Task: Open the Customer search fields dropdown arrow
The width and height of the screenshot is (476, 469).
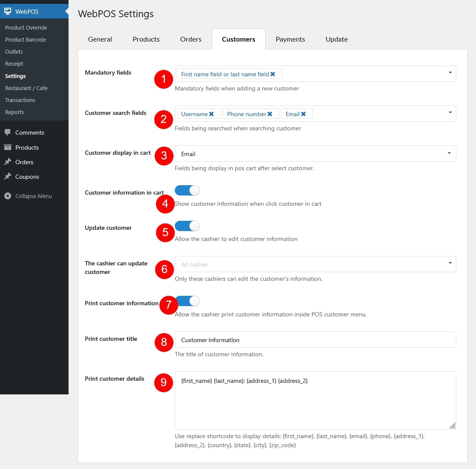Action: 450,112
